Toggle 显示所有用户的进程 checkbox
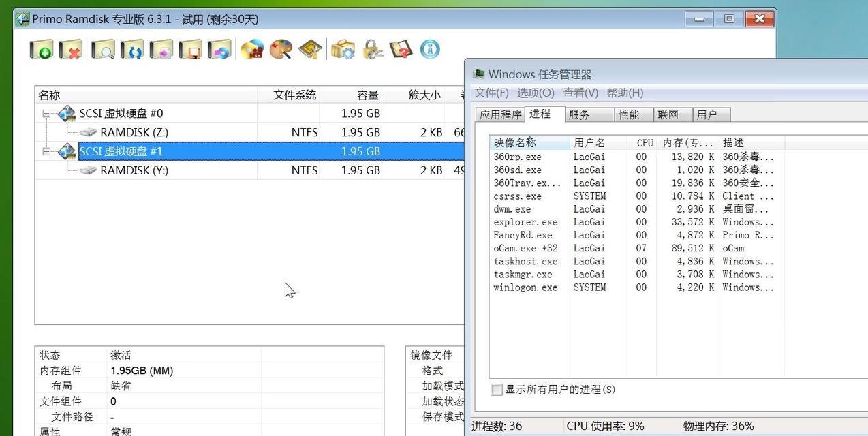Image resolution: width=868 pixels, height=436 pixels. pos(497,390)
